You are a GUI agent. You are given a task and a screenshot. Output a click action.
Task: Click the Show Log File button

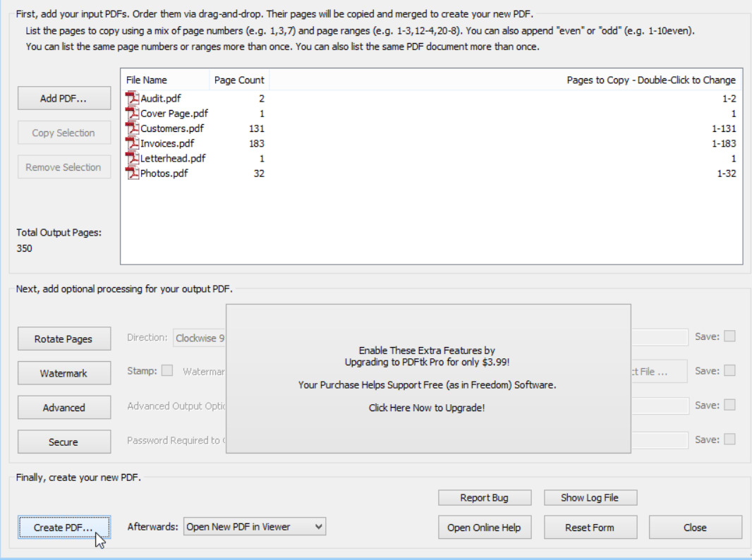tap(590, 498)
